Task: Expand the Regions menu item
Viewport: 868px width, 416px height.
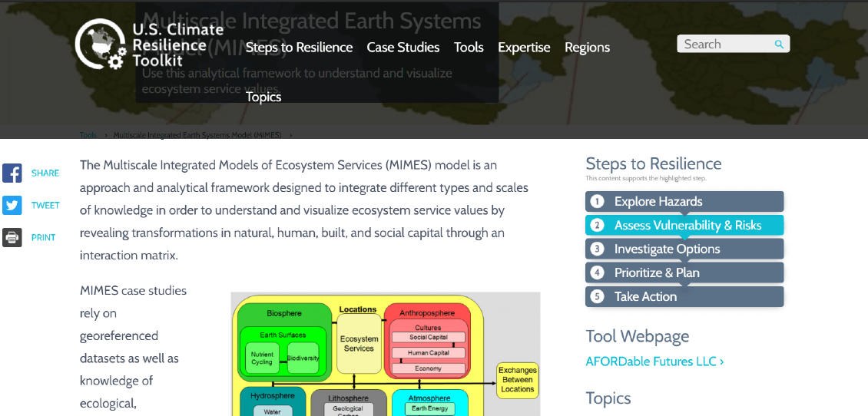Action: 587,48
